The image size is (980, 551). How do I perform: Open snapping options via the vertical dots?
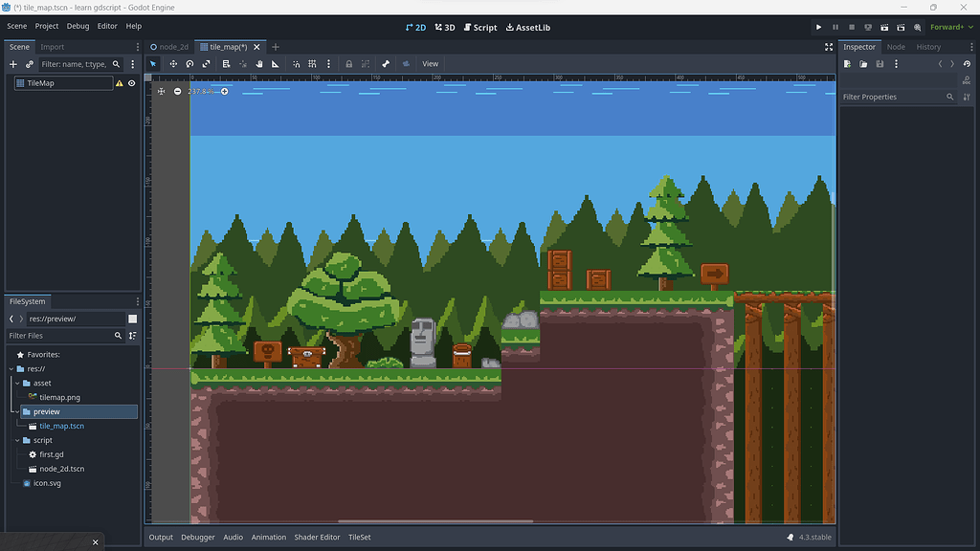329,63
